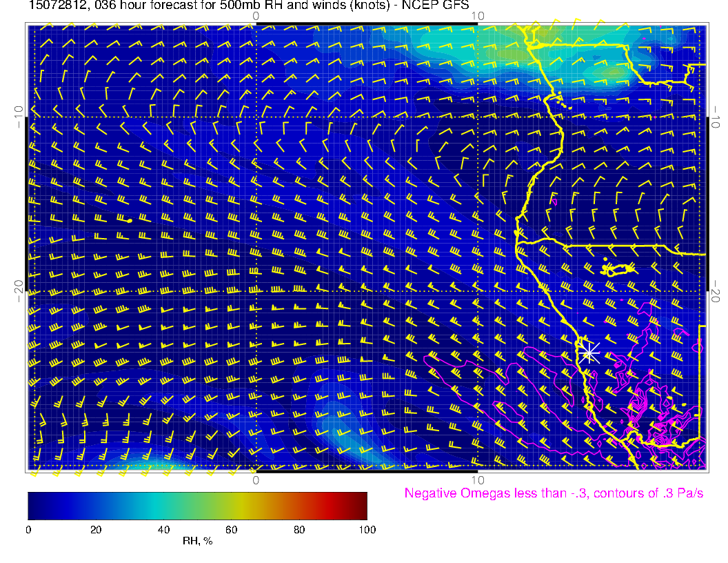The height and width of the screenshot is (563, 728).
Task: Click the yellow outlined lake shape inland near -19
Action: click(618, 269)
